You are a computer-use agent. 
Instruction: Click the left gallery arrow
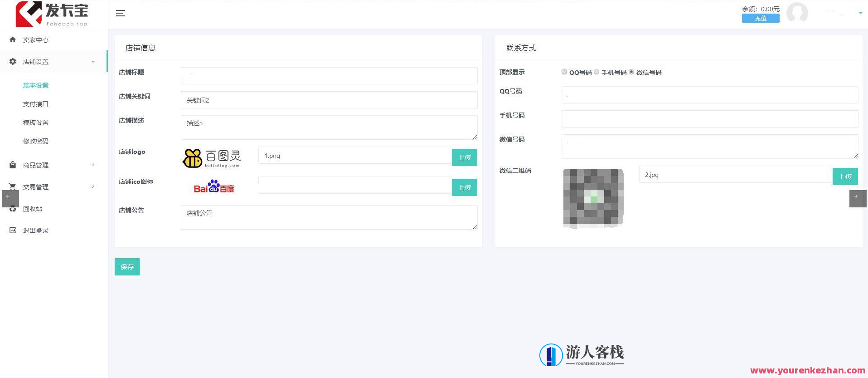pos(10,199)
